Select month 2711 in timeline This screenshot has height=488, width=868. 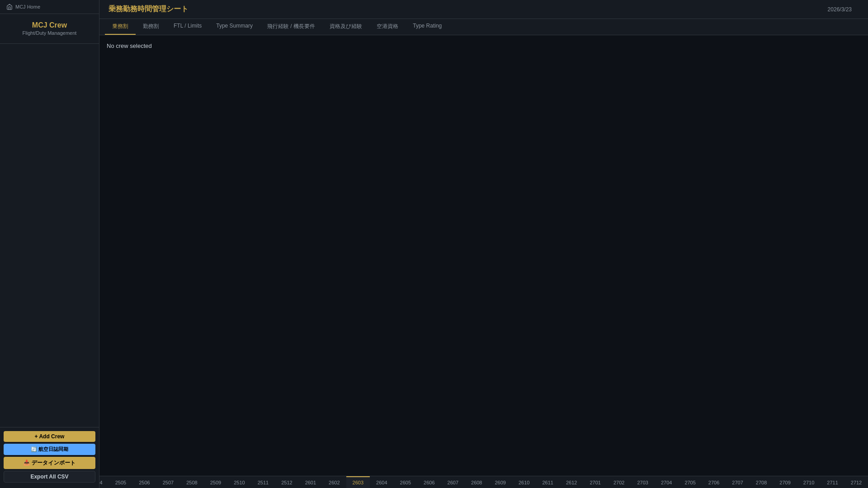833,483
